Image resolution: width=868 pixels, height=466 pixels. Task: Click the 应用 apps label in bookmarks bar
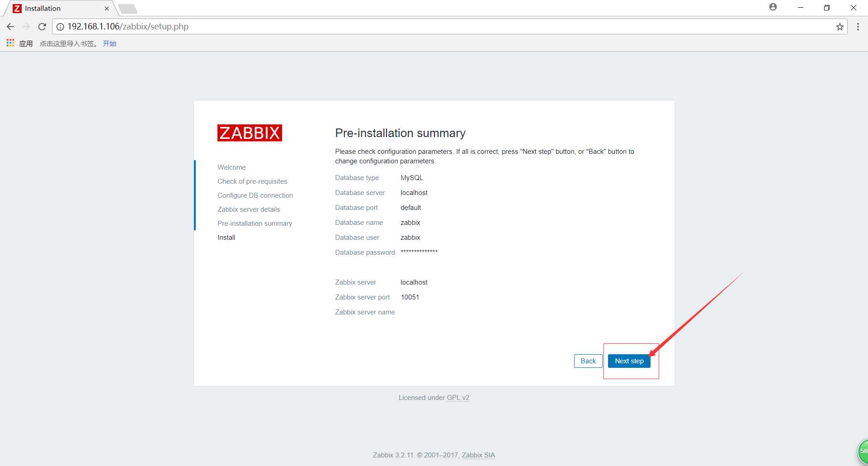pos(26,43)
